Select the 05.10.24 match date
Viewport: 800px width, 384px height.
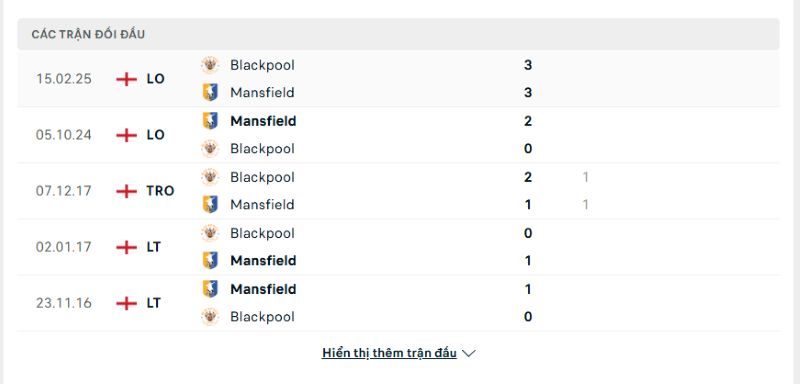click(64, 135)
